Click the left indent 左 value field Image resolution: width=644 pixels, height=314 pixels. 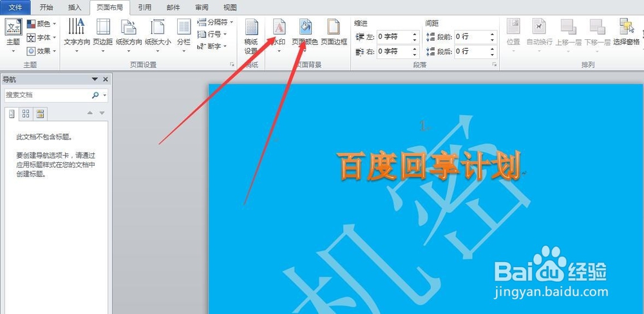coord(393,37)
